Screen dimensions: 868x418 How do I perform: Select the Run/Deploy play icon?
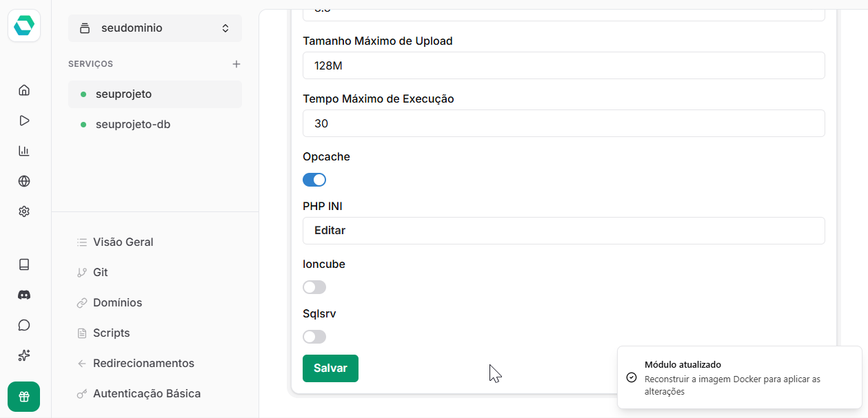23,120
